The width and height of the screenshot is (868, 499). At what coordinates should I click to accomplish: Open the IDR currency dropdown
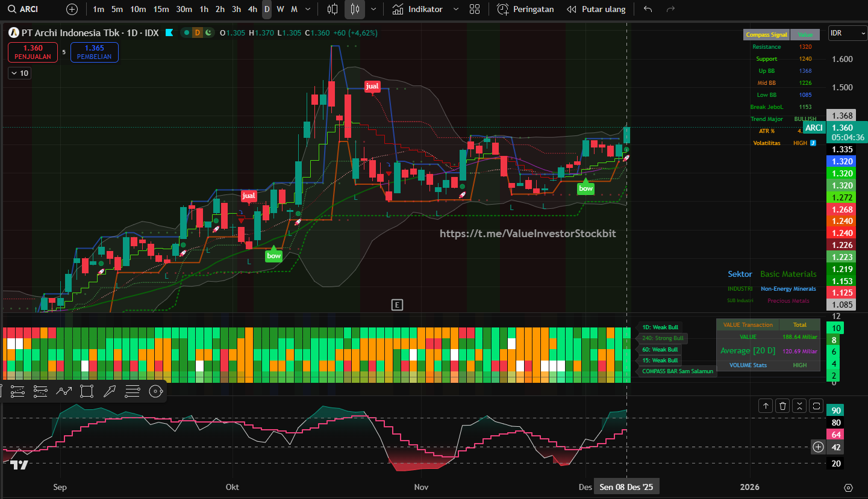coord(847,33)
